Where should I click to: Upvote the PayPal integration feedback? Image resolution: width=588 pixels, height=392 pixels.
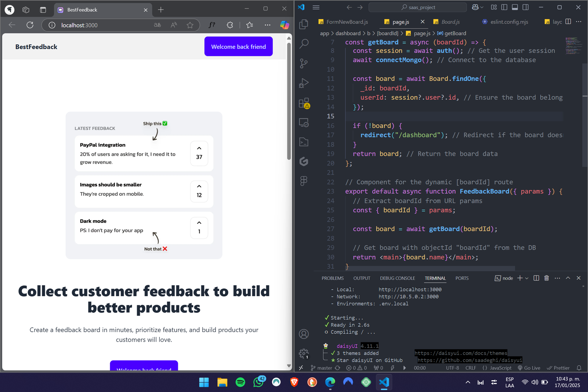[x=199, y=153]
